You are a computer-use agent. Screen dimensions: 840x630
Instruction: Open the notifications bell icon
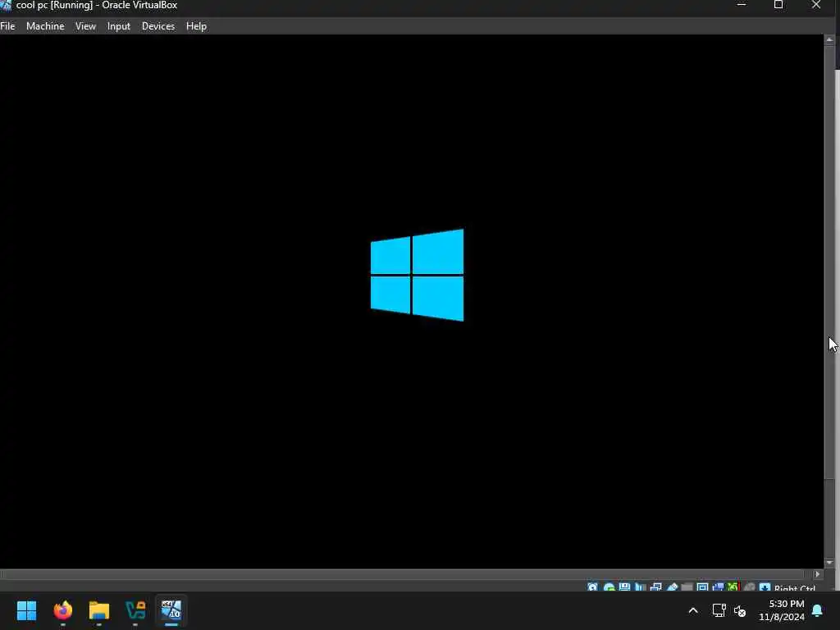[818, 610]
